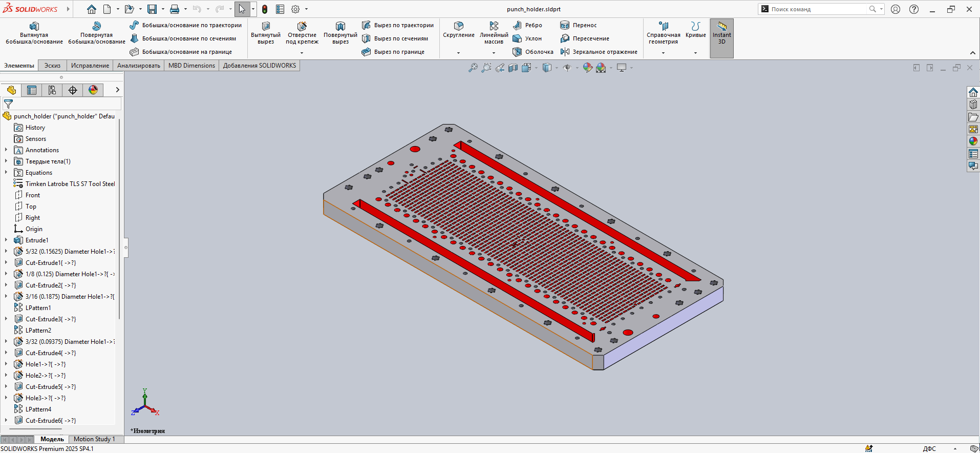980x453 pixels.
Task: Toggle the rebuild traffic light icon
Action: [265, 9]
